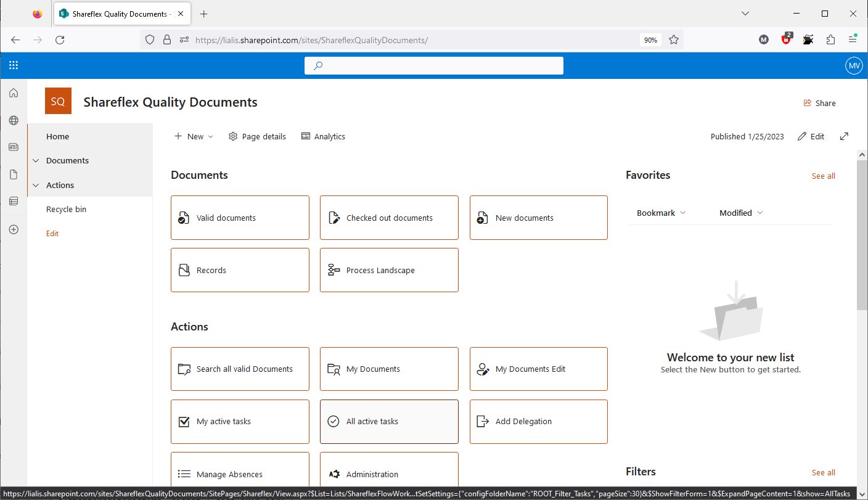
Task: Click Edit page in command bar
Action: tap(811, 136)
